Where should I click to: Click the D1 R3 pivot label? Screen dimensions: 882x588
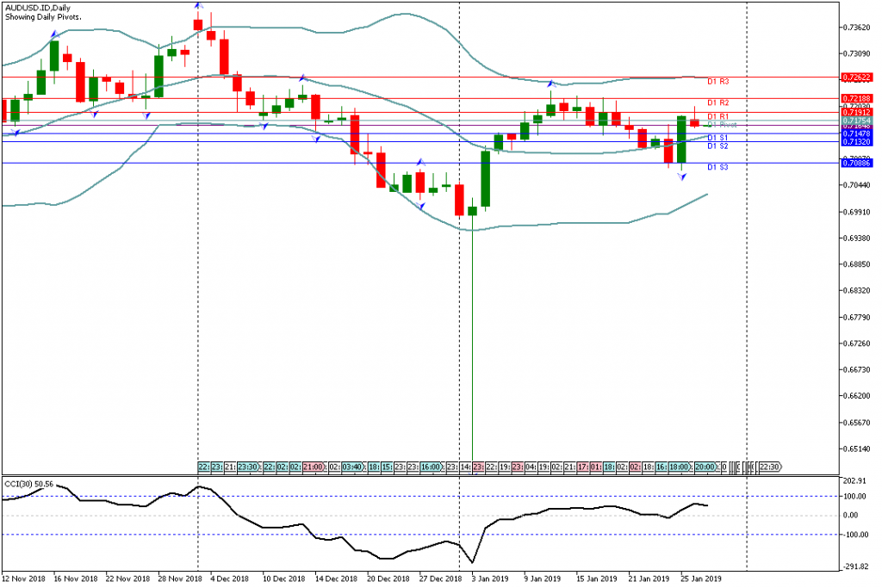click(718, 82)
